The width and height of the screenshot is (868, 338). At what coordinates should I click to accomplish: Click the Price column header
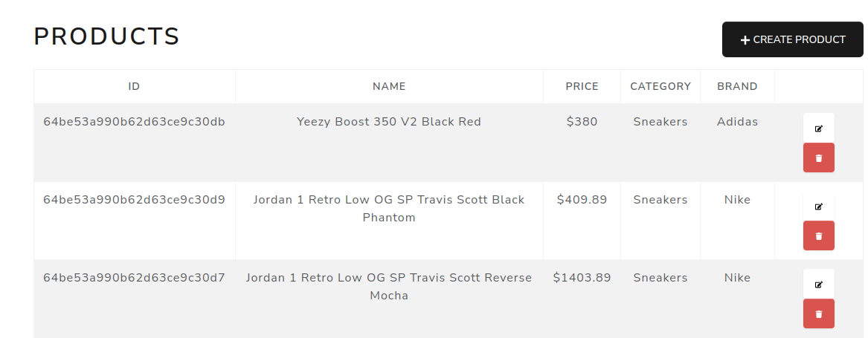pos(582,86)
